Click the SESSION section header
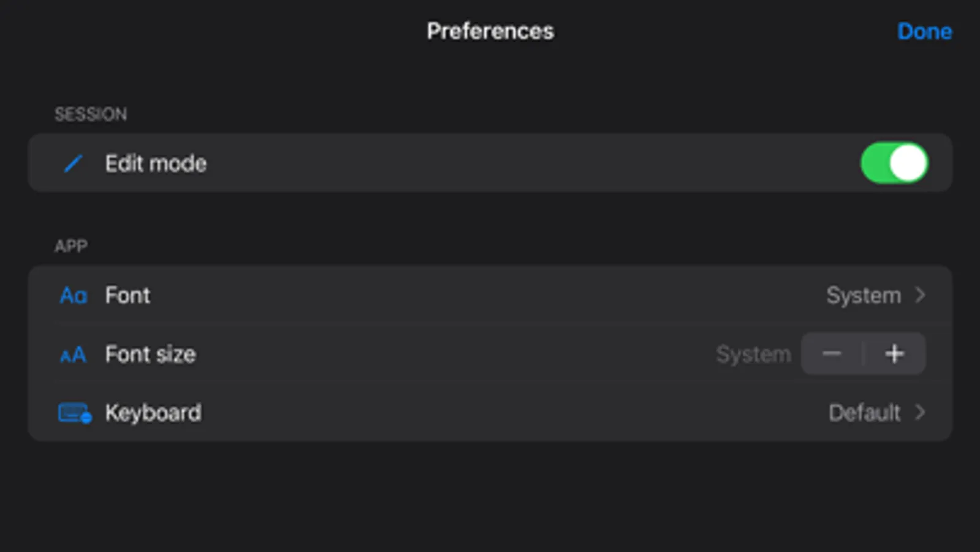 coord(91,114)
